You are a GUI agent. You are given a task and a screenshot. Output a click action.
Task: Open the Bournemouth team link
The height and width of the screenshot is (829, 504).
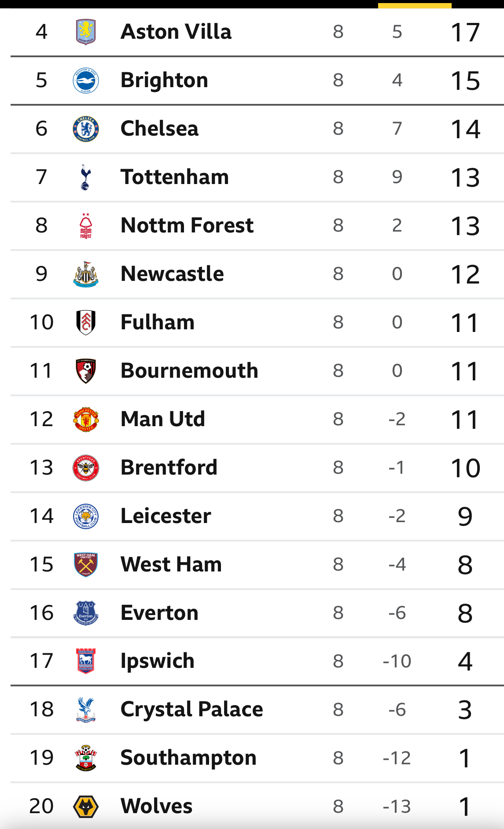(x=189, y=371)
